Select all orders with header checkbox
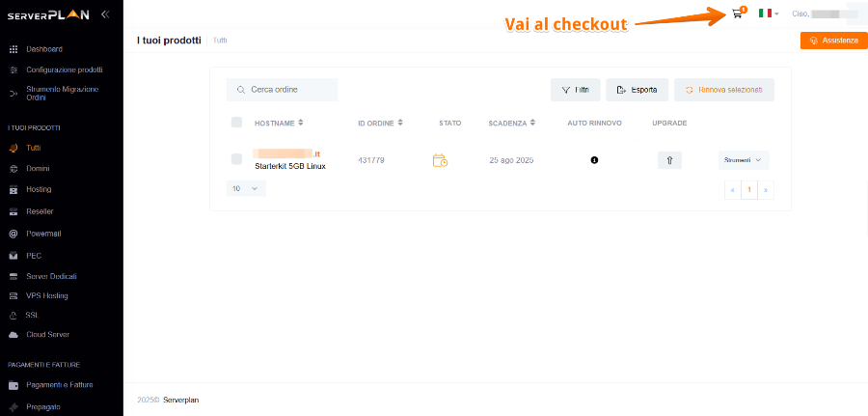 [x=237, y=123]
